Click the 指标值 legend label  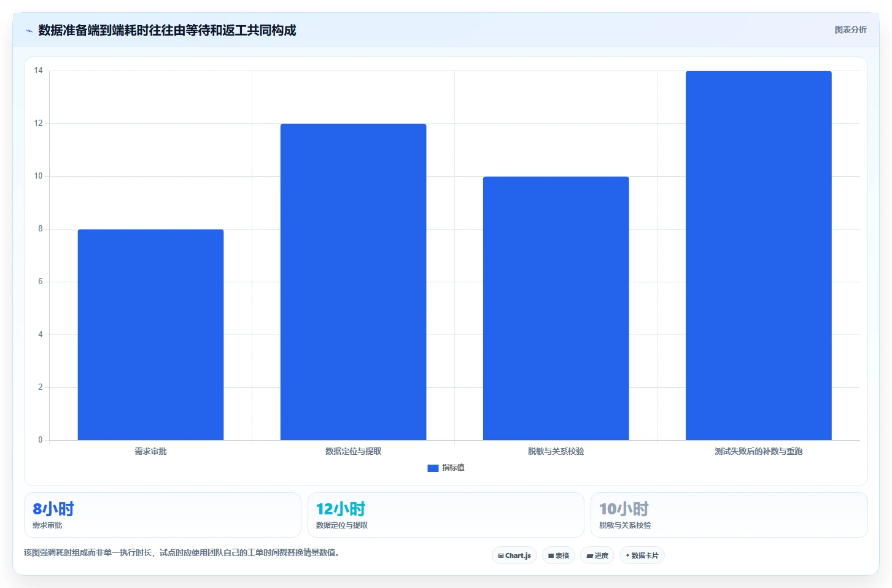[453, 468]
